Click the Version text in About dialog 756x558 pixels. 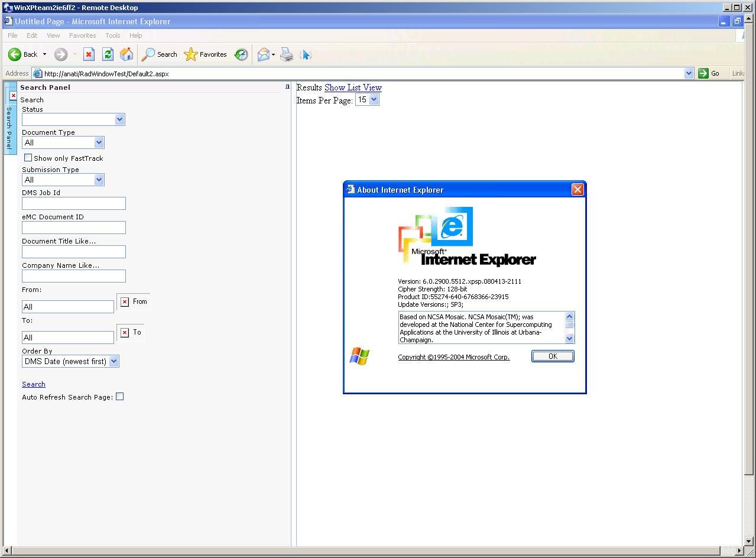point(460,281)
